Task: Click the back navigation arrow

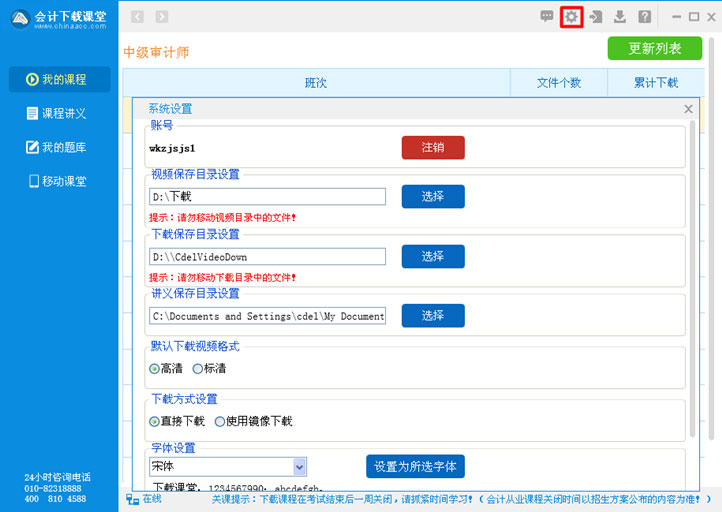Action: (138, 16)
